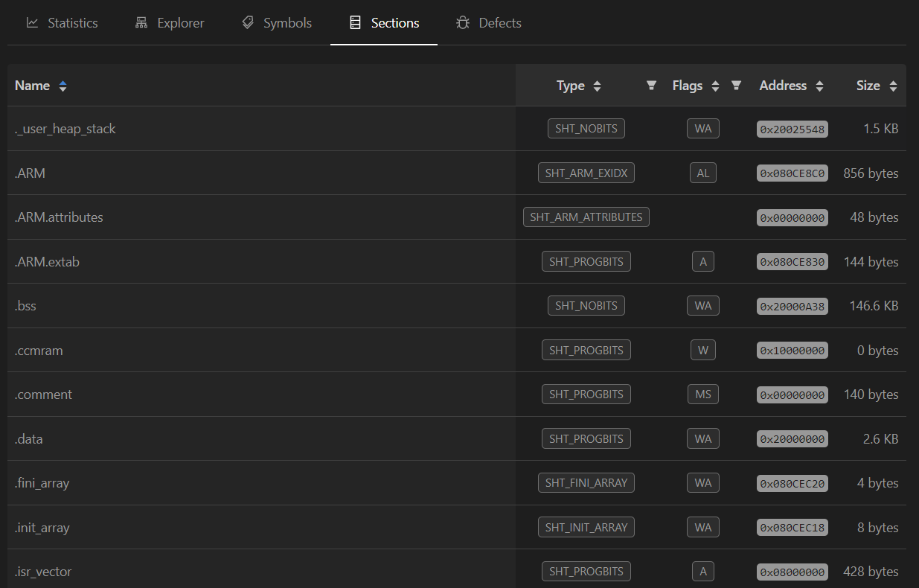Viewport: 919px width, 588px height.
Task: Toggle Flags column sort order
Action: [x=715, y=86]
